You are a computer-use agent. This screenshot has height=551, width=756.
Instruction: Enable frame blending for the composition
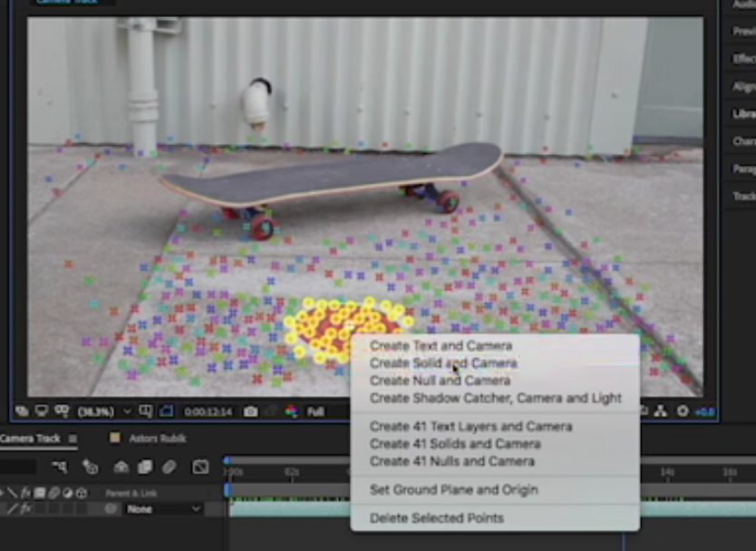144,467
